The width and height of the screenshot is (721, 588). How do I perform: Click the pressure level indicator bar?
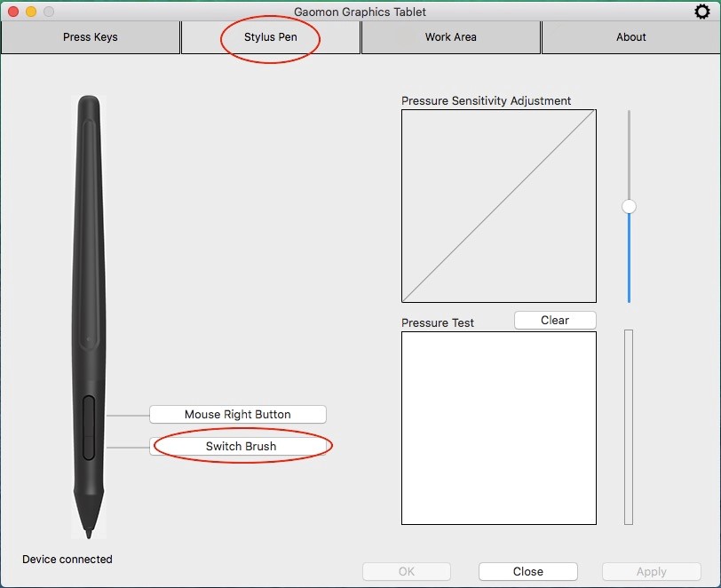[629, 427]
